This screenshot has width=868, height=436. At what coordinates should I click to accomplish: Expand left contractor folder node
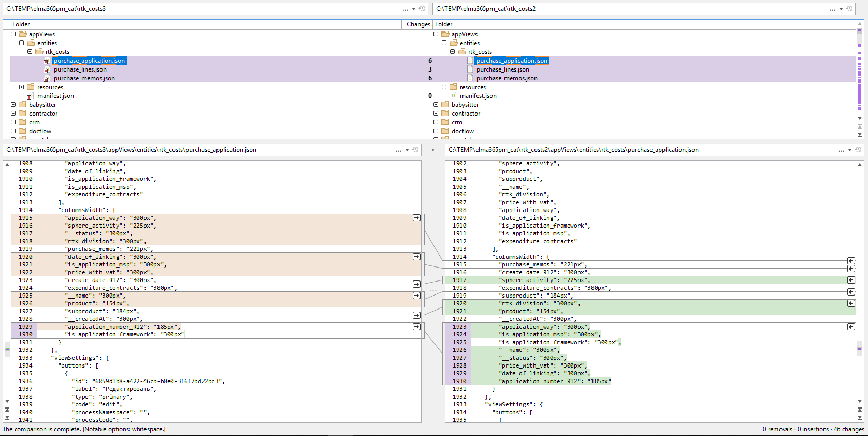pos(13,114)
